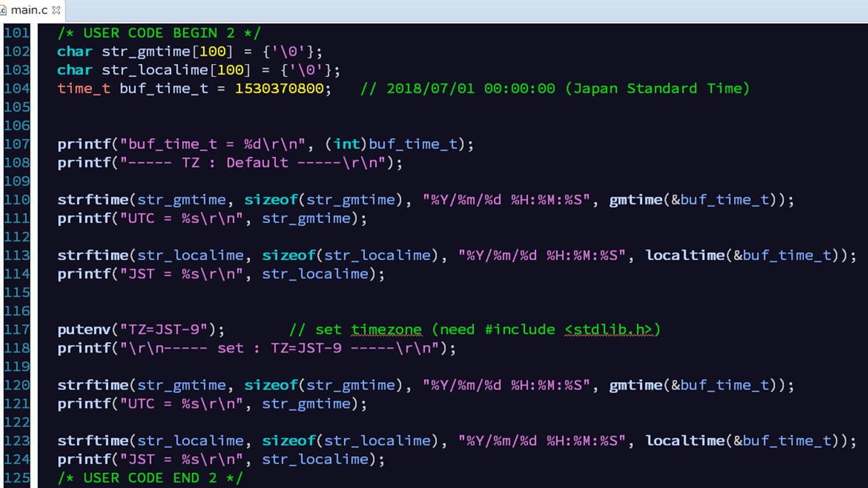Click the time_t type keyword on line 104
Image resolution: width=868 pixels, height=488 pixels.
pos(83,89)
